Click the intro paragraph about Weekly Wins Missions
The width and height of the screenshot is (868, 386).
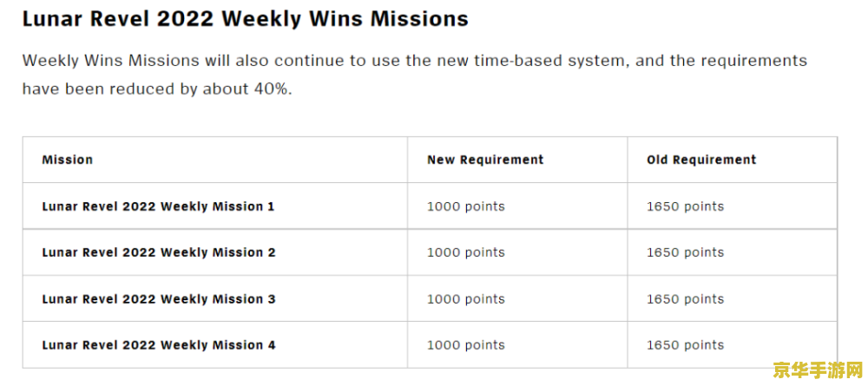coord(414,75)
